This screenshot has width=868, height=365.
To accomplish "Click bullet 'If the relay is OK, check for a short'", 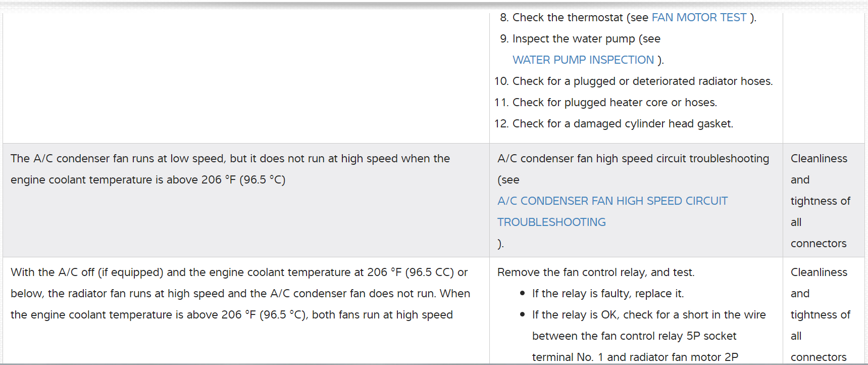I will pos(648,315).
